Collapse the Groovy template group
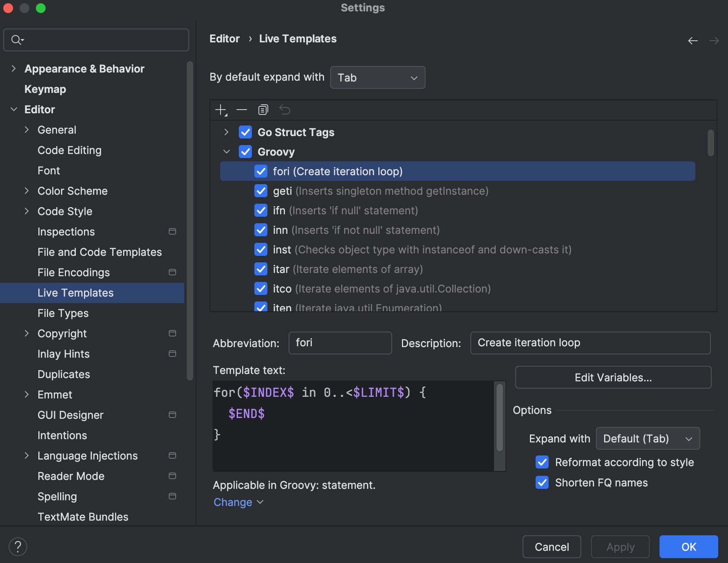This screenshot has width=728, height=563. coord(227,151)
